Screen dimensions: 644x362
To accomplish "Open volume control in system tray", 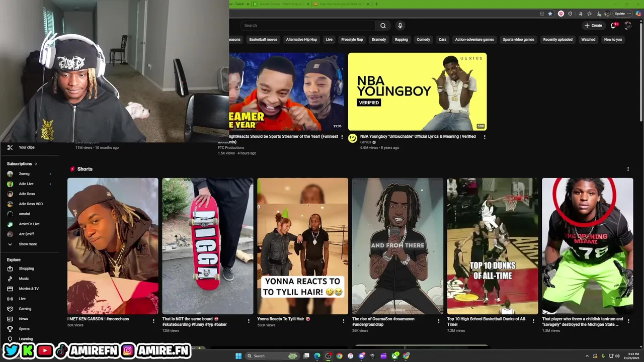I will 617,356.
